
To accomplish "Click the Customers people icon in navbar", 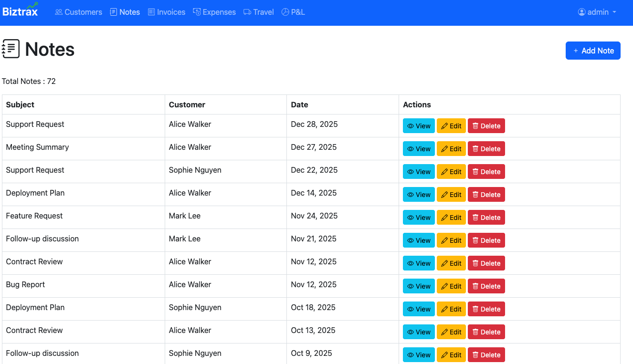I will point(58,12).
